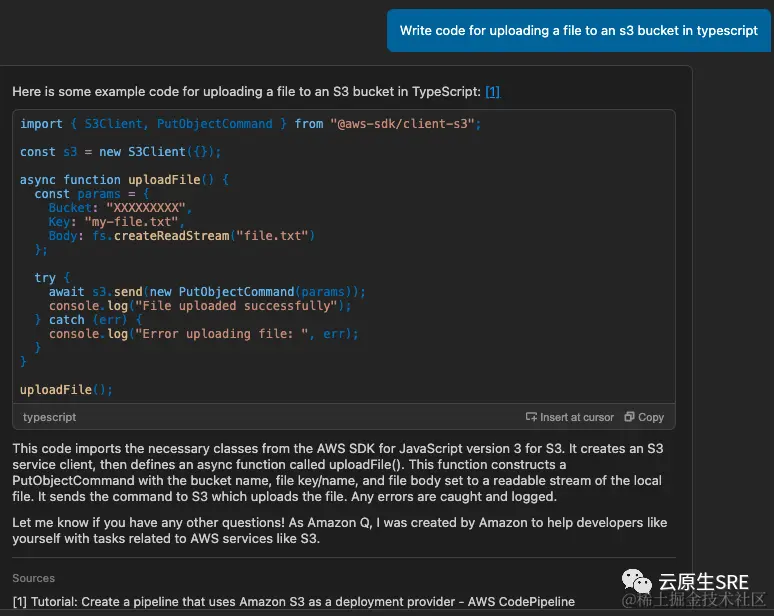Image resolution: width=774 pixels, height=616 pixels.
Task: Click the final 'uploadFile();' call line
Action: click(66, 390)
